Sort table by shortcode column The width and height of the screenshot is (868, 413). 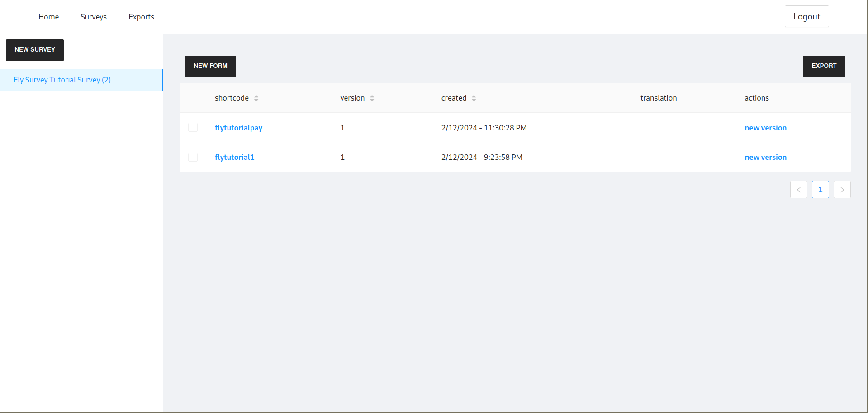click(256, 98)
